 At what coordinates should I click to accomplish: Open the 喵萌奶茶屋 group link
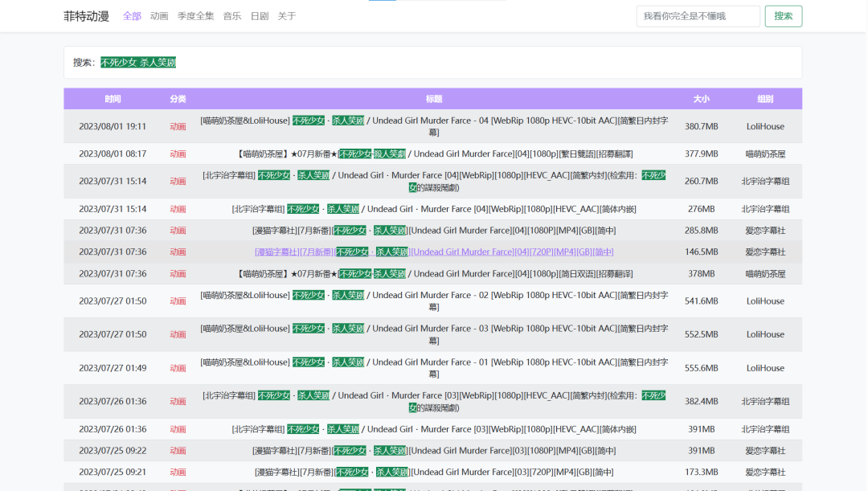pos(764,153)
